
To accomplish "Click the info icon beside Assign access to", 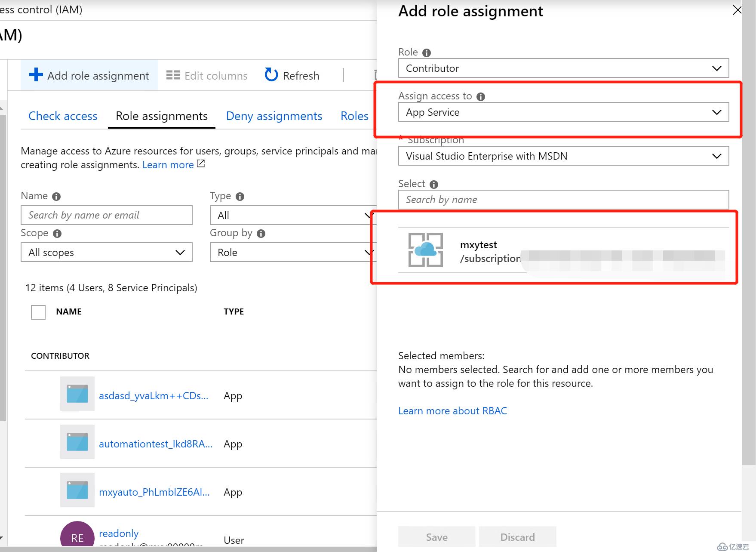I will point(481,97).
